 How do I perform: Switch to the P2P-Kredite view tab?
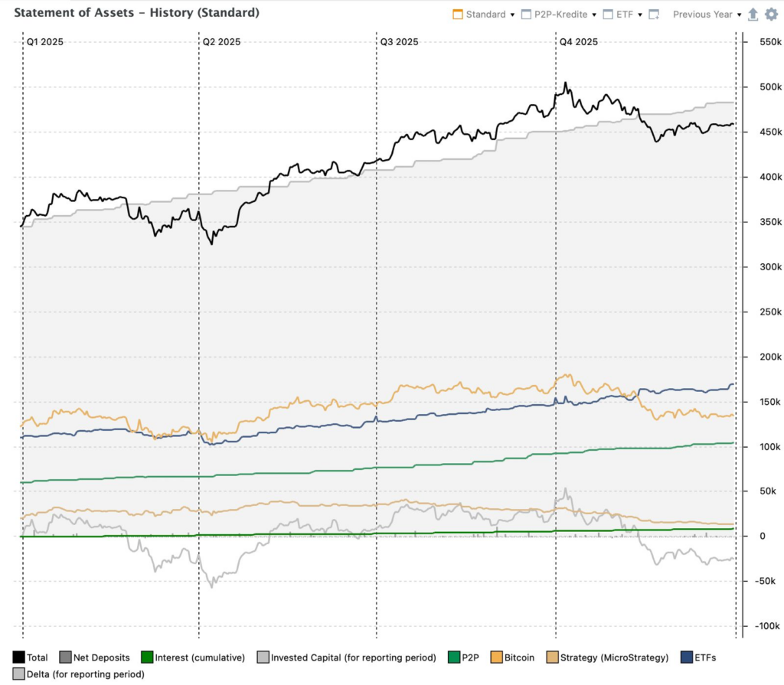click(560, 15)
